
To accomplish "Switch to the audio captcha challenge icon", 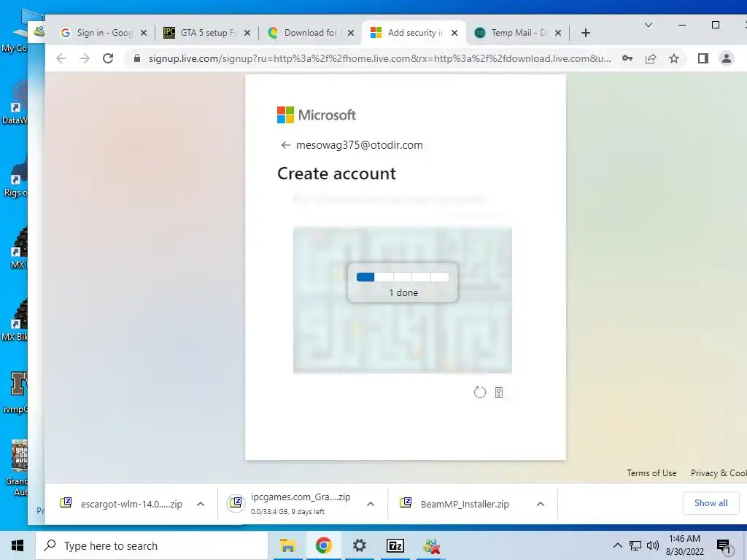I will [499, 392].
